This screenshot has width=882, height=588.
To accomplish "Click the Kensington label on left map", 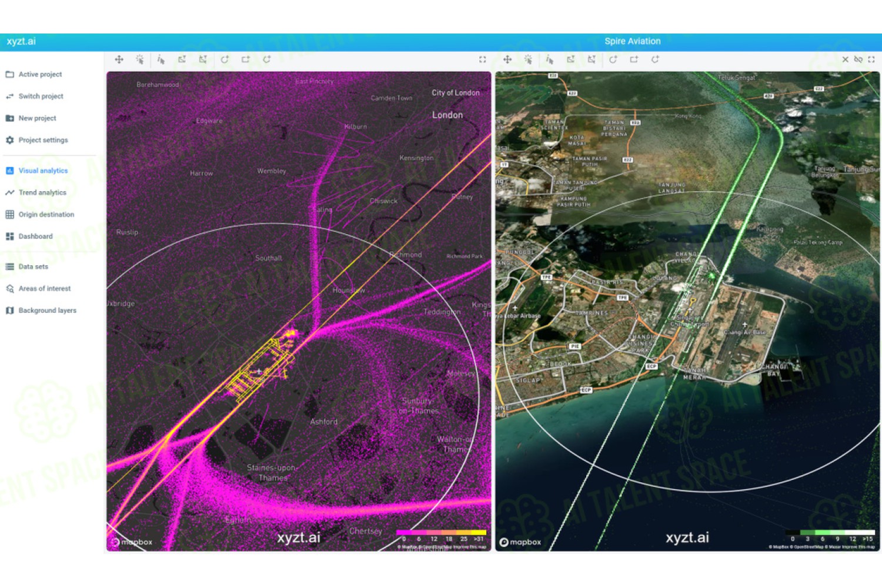I will tap(416, 158).
